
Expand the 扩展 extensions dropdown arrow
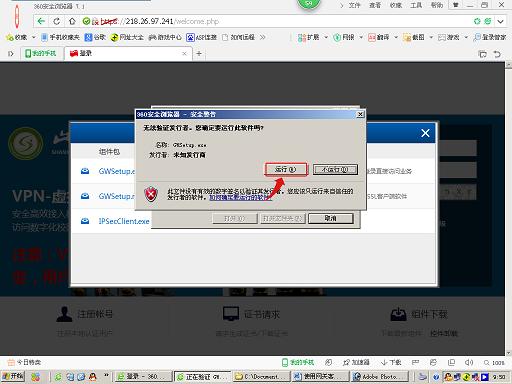pos(326,37)
